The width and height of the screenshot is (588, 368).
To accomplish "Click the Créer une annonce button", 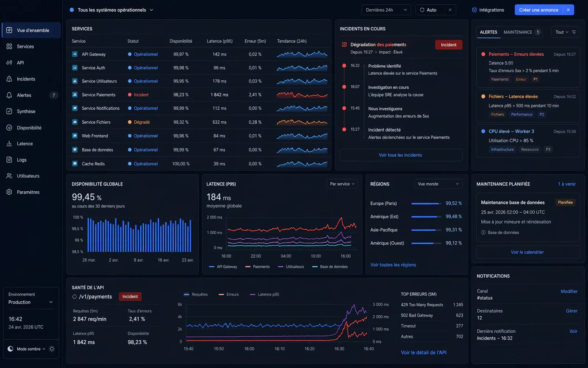I will click(538, 10).
